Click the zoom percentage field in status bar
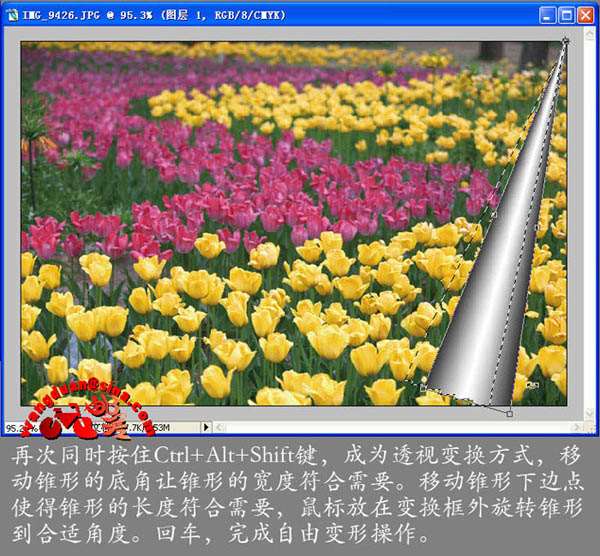Screen dimensions: 600x556 pos(20,427)
